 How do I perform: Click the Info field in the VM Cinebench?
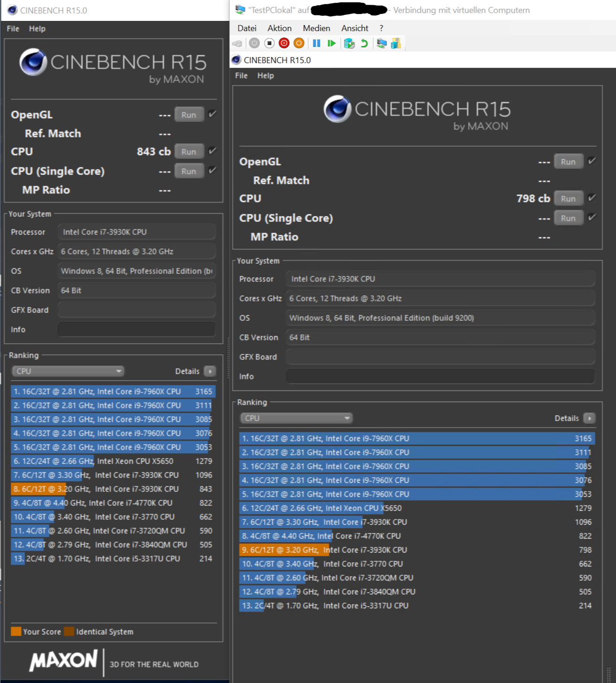441,377
